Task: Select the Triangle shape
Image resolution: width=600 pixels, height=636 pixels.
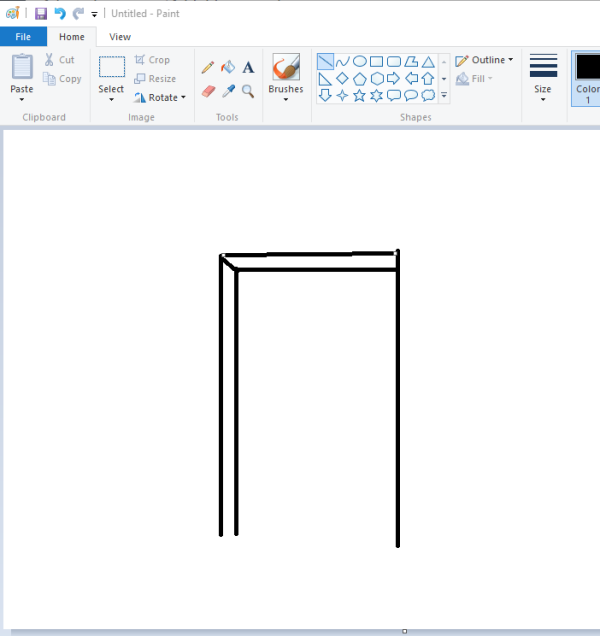Action: tap(428, 62)
